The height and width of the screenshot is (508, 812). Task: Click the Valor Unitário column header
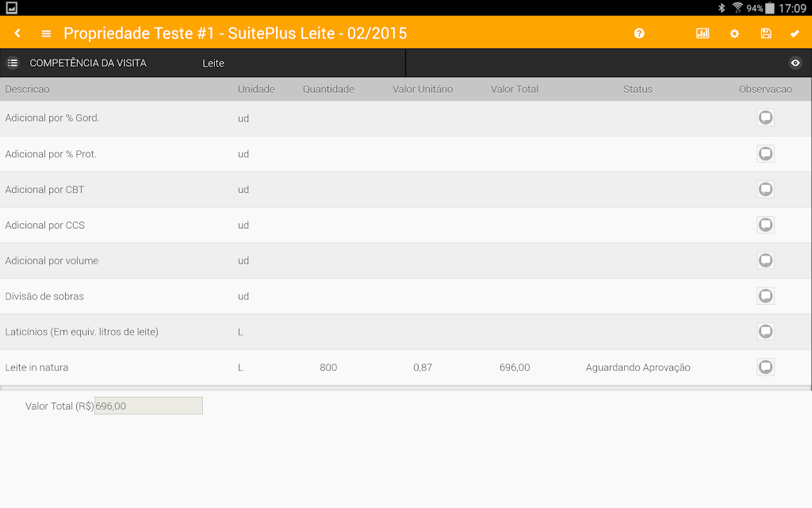point(423,89)
